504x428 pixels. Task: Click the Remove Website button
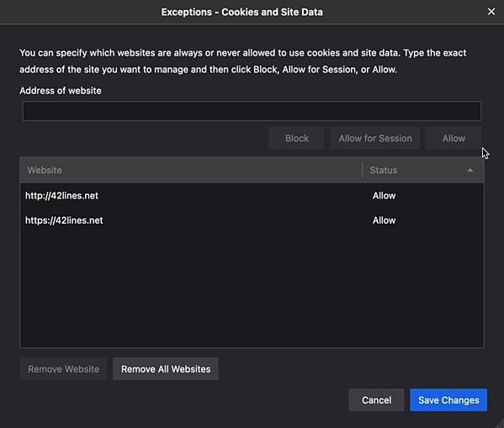click(x=63, y=369)
